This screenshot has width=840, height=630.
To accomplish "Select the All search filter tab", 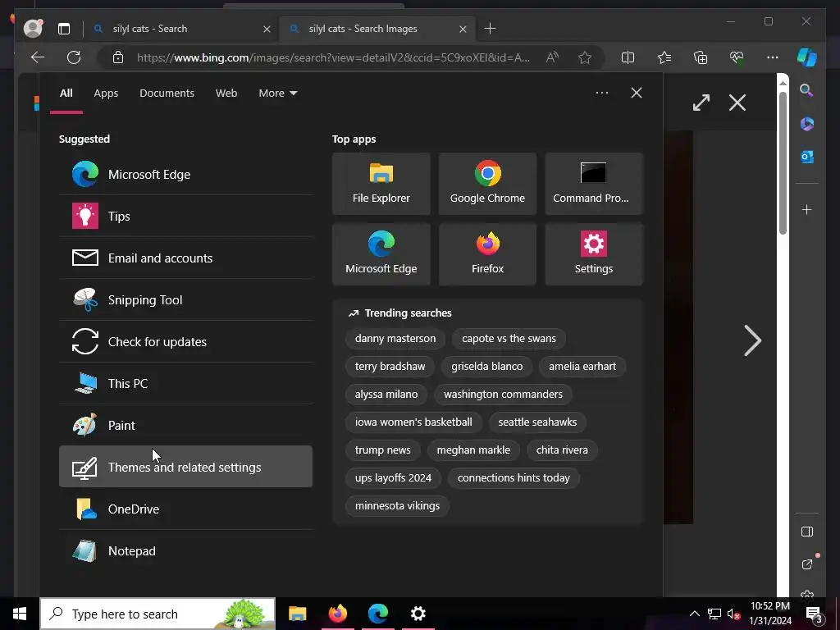I will click(x=66, y=94).
